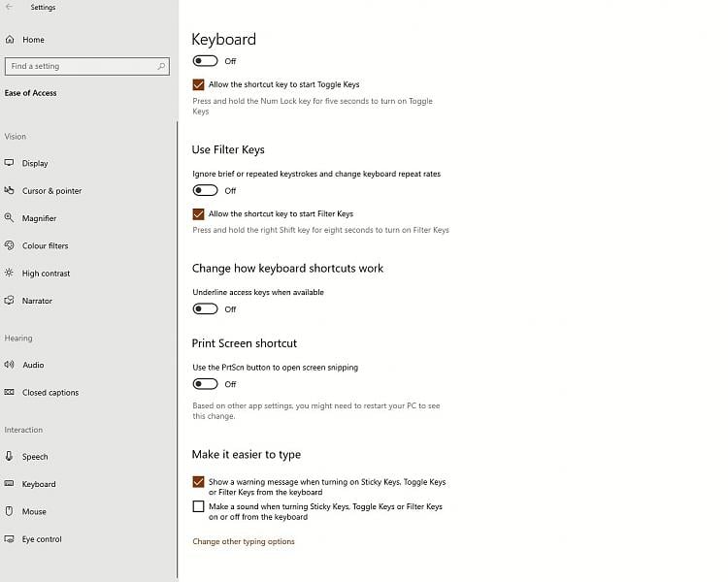Select the Keyboard label in sidebar
Screen dimensions: 728x582
[39, 484]
